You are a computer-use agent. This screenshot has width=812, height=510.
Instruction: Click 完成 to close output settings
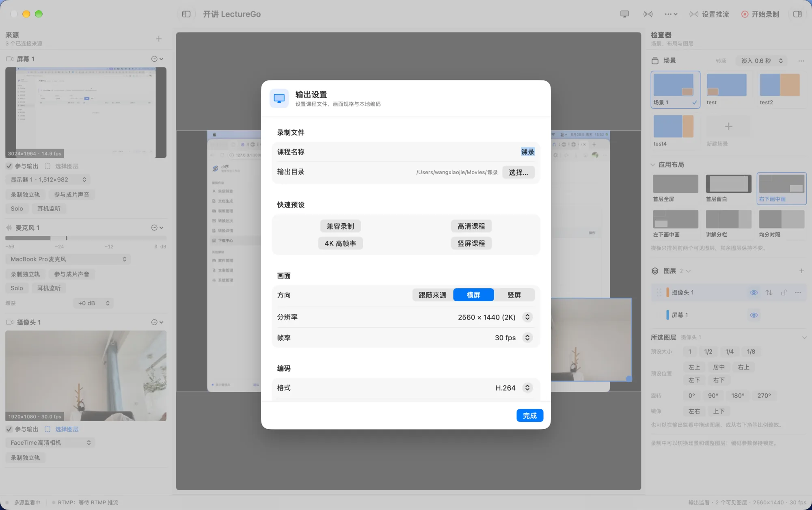(530, 415)
